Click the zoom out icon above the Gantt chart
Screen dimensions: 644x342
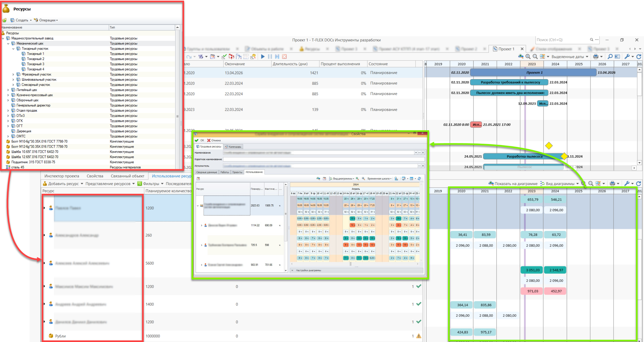[x=535, y=56]
